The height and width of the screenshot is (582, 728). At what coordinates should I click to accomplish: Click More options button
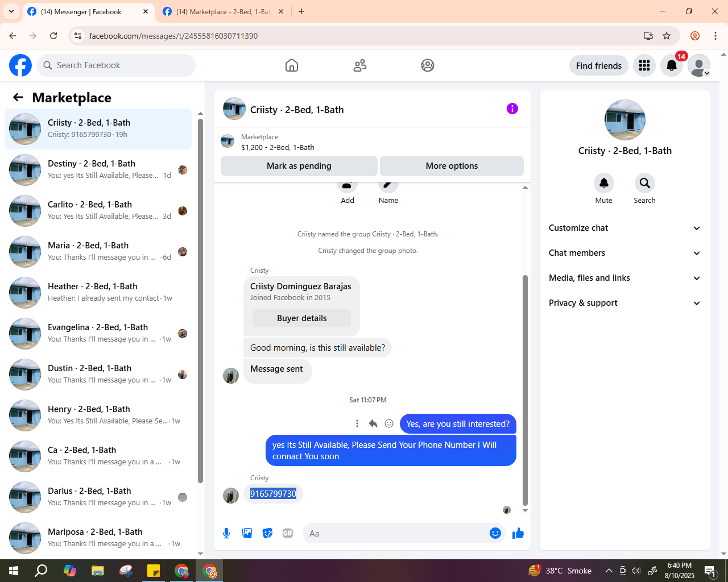452,166
